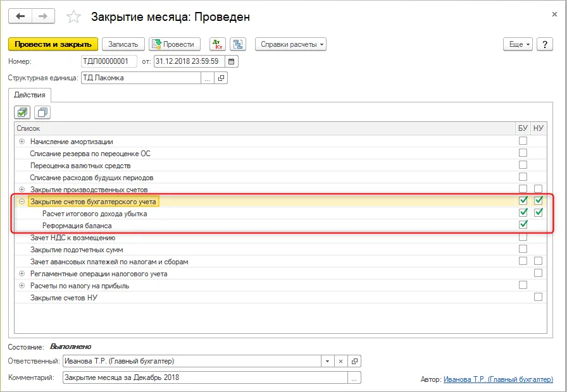Expand the Начисление амортизации row
567x392 pixels.
(x=22, y=142)
